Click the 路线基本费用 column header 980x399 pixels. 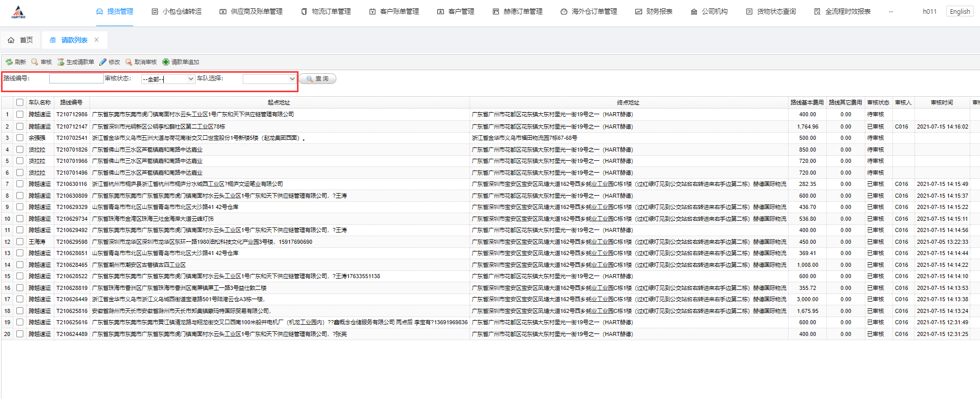(807, 102)
